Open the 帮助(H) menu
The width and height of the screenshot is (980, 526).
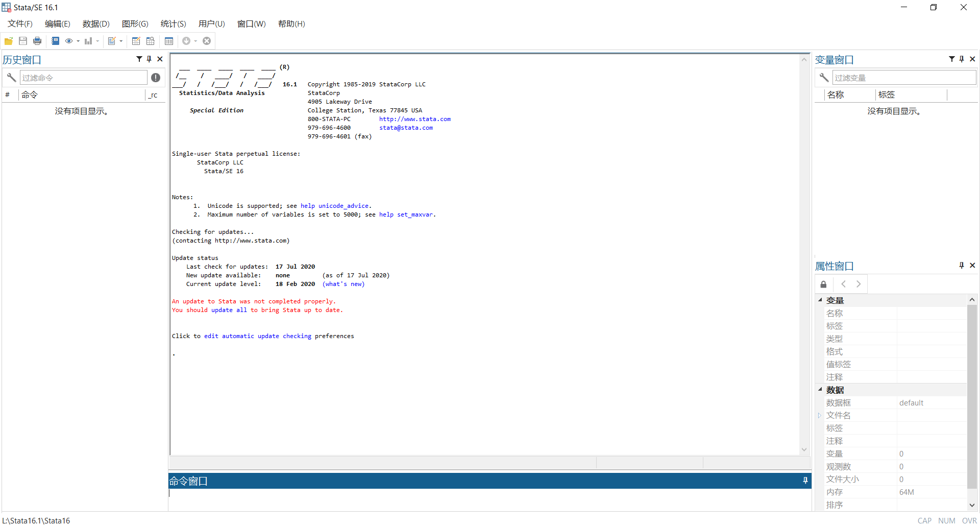tap(291, 24)
